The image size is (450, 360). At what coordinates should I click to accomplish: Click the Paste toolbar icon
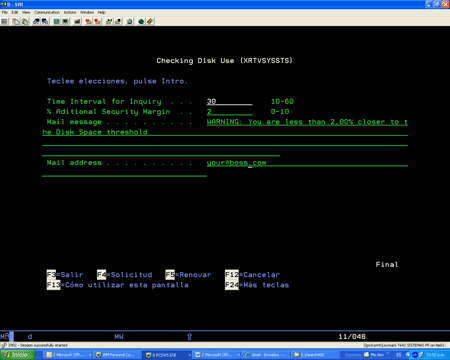coord(25,22)
